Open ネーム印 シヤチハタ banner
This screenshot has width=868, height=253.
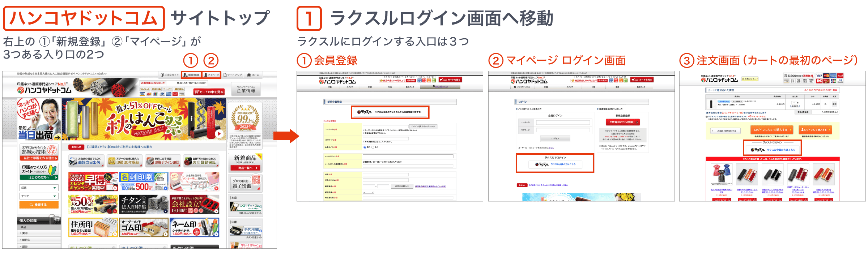coord(195,227)
